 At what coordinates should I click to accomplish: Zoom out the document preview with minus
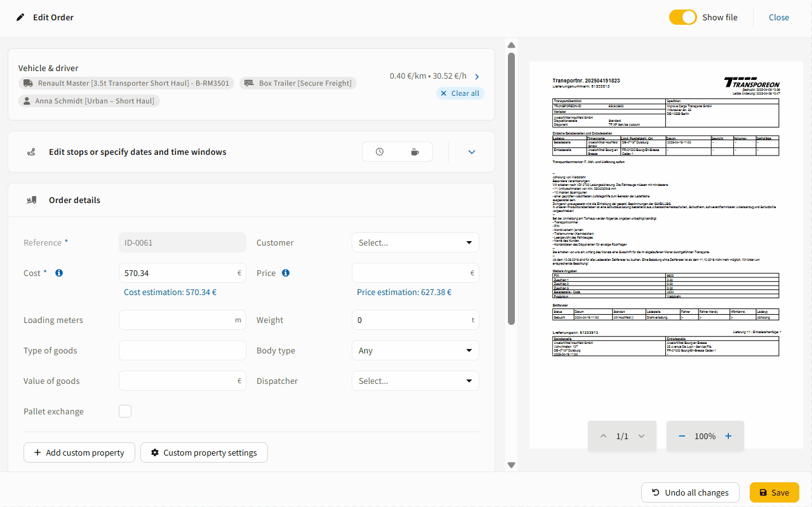click(x=681, y=436)
